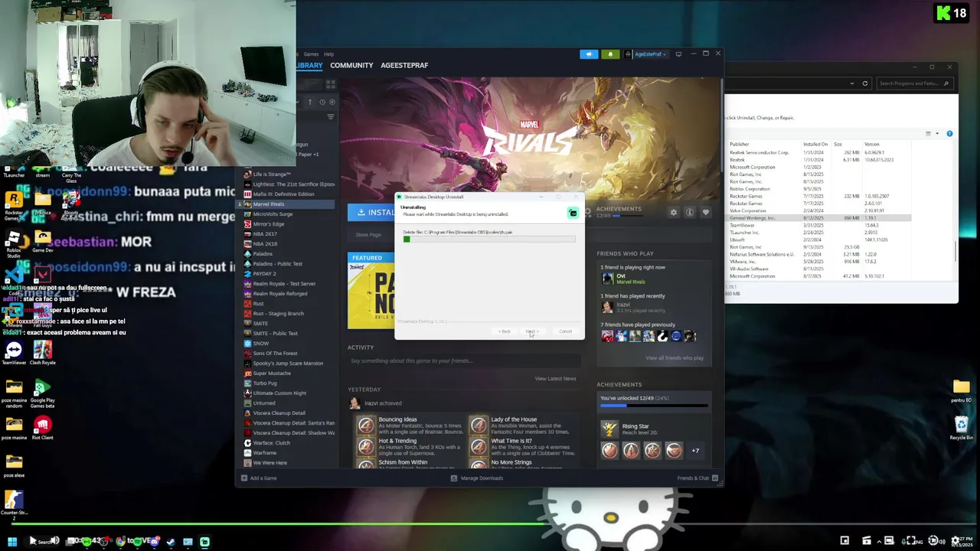
Task: Click the Streamlabs uninstall progress bar
Action: tap(489, 240)
